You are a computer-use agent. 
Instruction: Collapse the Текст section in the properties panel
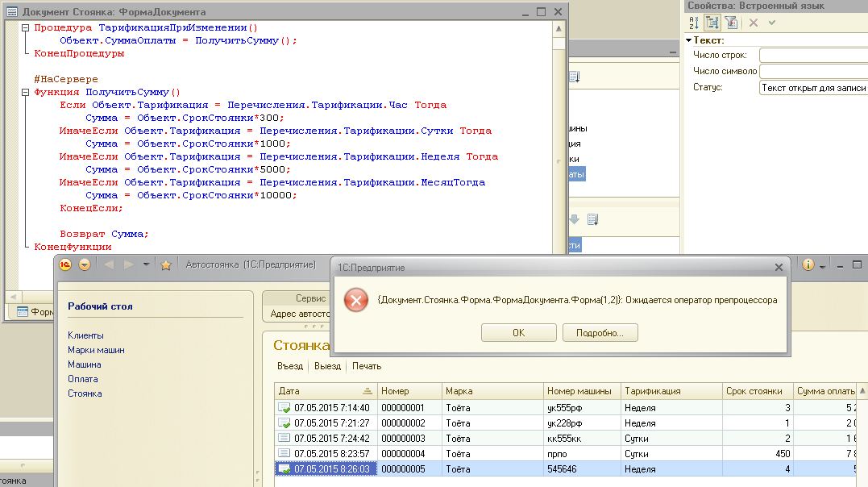pyautogui.click(x=688, y=40)
